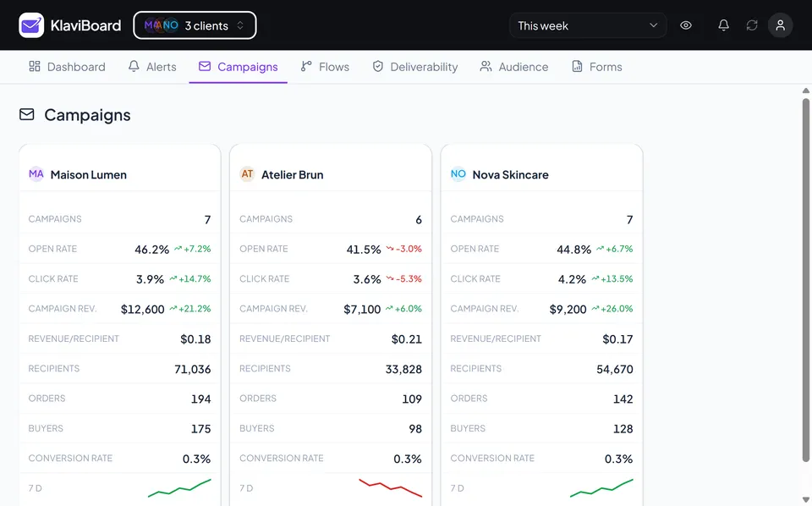Image resolution: width=812 pixels, height=506 pixels.
Task: Click Atelier Brun revenue/recipient $0.21
Action: tap(407, 339)
